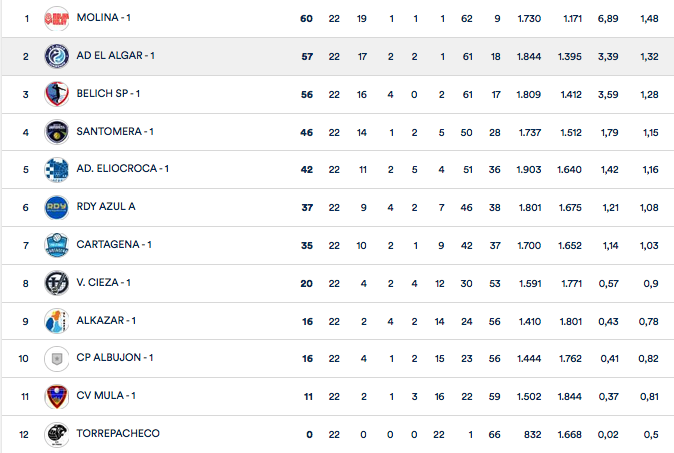Click the position 12 ranking number

coord(26,433)
